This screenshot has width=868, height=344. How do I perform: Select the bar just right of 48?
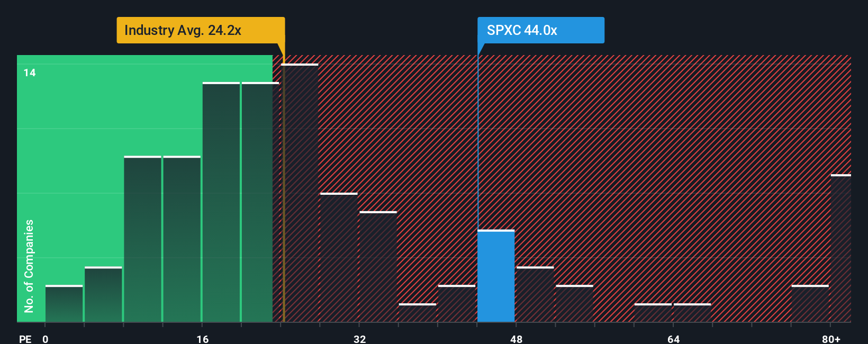(535, 294)
